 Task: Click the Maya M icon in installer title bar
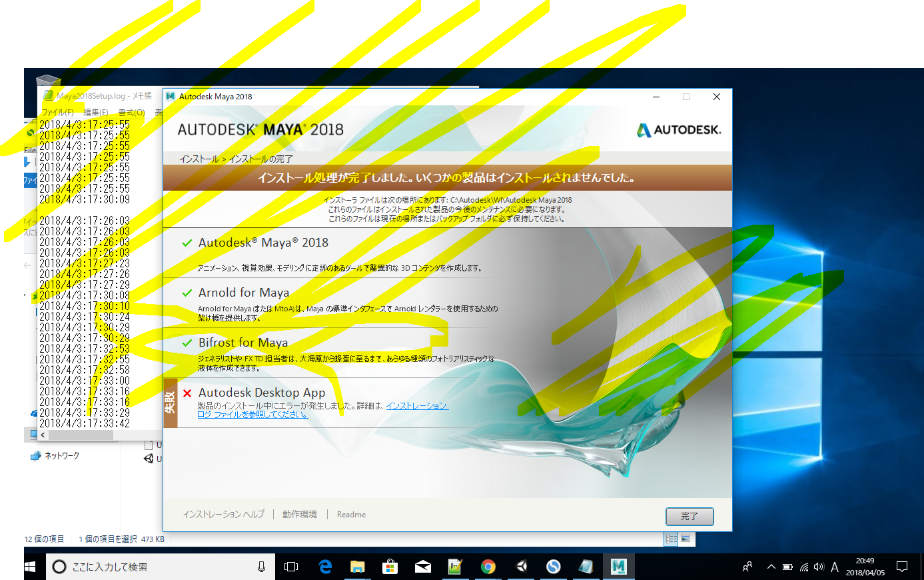(x=171, y=96)
